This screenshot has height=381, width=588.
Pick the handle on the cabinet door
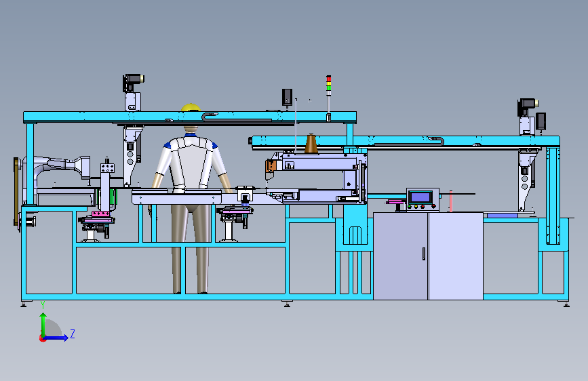pyautogui.click(x=424, y=254)
